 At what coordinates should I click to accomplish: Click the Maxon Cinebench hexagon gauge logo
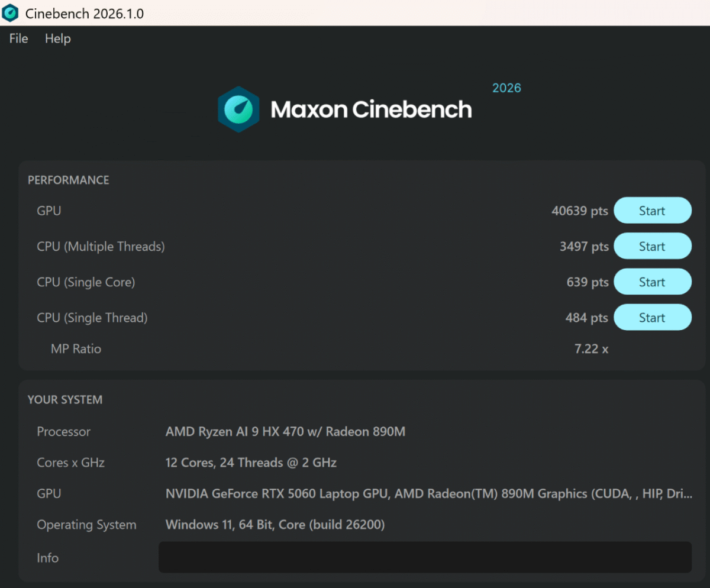[238, 109]
